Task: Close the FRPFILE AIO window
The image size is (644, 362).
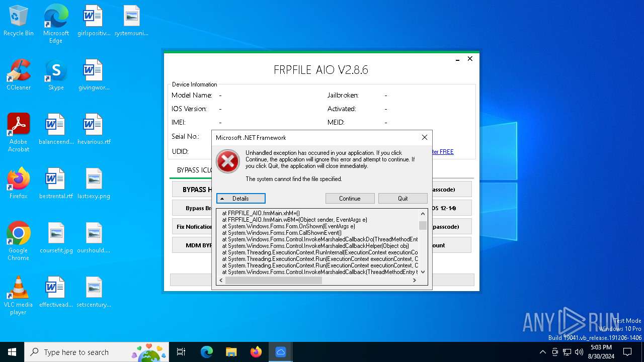Action: point(470,59)
